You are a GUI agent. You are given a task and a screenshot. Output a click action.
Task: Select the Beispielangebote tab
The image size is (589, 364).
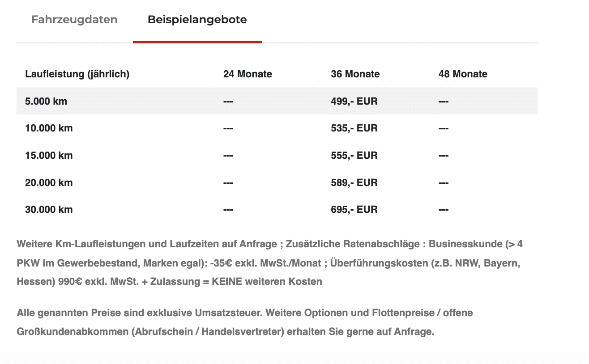[197, 20]
